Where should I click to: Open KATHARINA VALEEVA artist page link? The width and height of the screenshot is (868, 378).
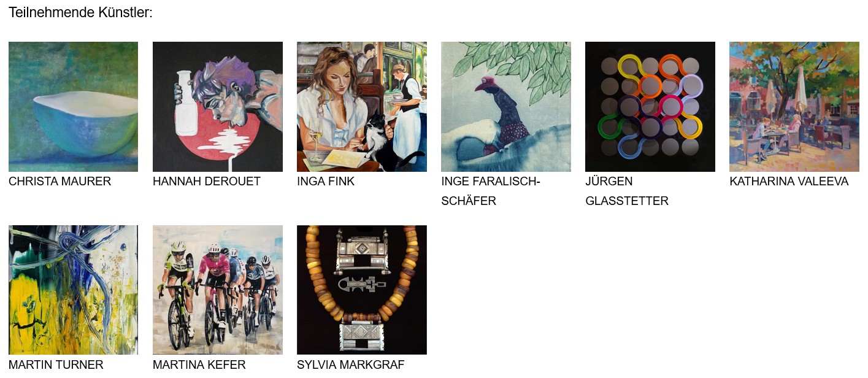[x=789, y=182]
